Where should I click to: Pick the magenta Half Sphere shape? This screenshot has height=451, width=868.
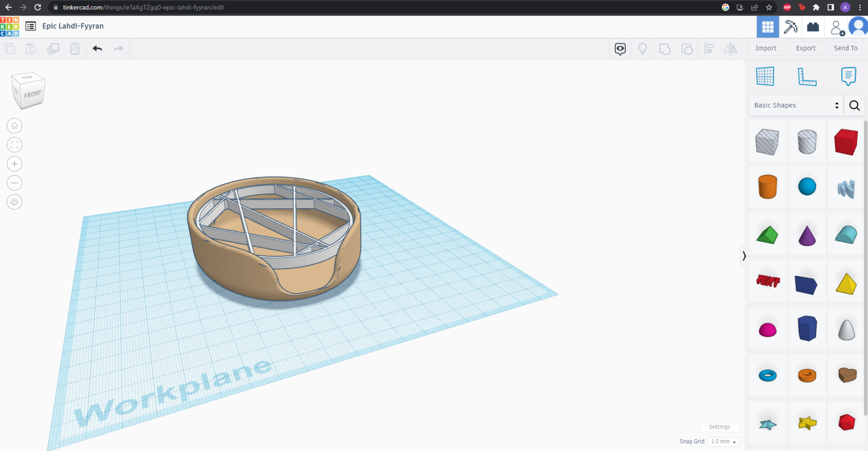pos(767,330)
